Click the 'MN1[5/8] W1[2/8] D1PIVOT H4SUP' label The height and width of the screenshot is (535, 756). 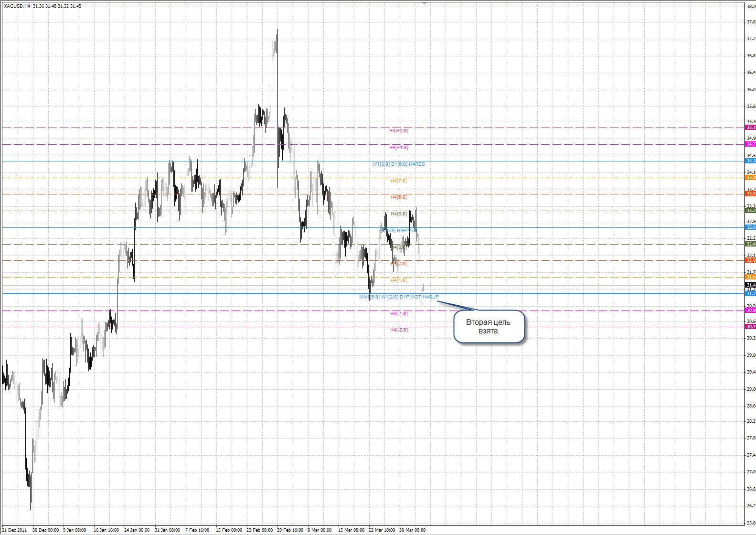pos(399,297)
